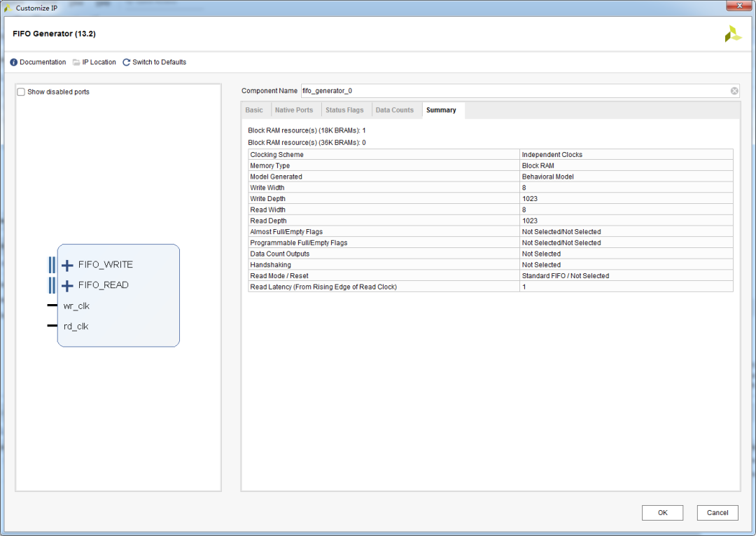
Task: Click the Read Depth value 1023
Action: click(x=529, y=221)
